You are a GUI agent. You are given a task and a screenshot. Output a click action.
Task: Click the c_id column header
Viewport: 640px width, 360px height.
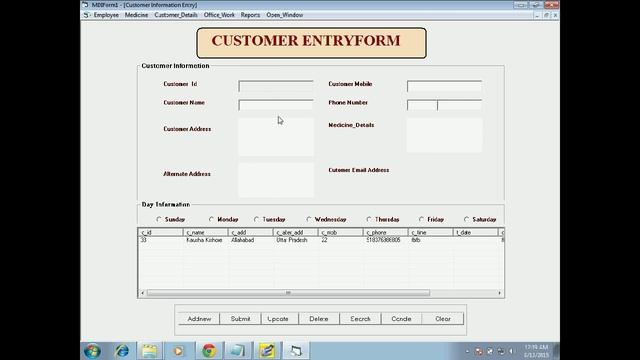tap(161, 232)
